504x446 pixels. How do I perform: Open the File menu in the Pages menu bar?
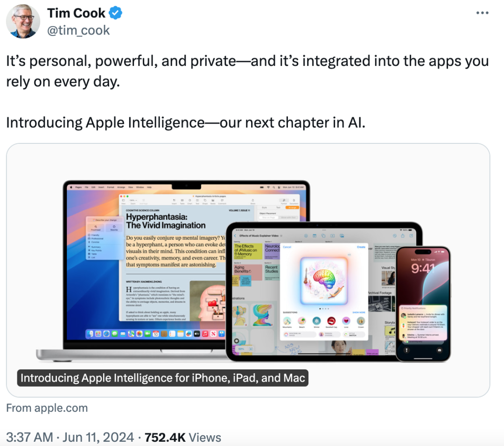point(87,187)
